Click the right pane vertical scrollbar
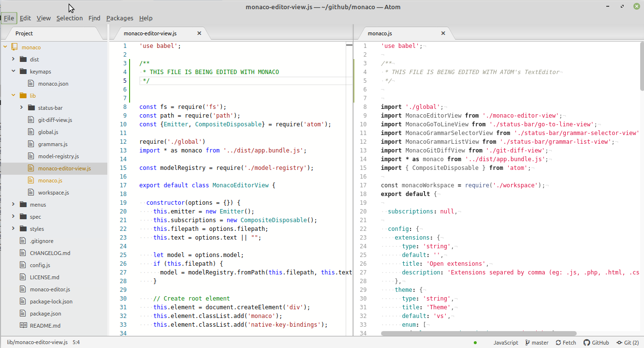This screenshot has width=644, height=348. (x=642, y=66)
